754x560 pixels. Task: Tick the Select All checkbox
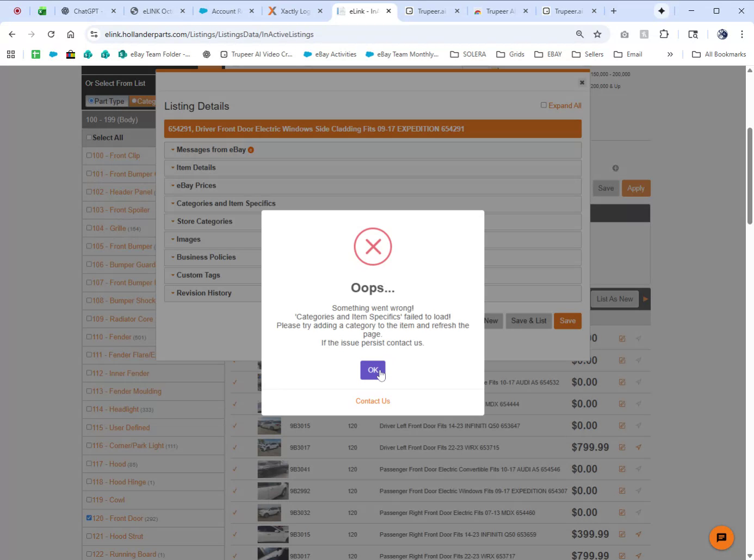pyautogui.click(x=89, y=138)
